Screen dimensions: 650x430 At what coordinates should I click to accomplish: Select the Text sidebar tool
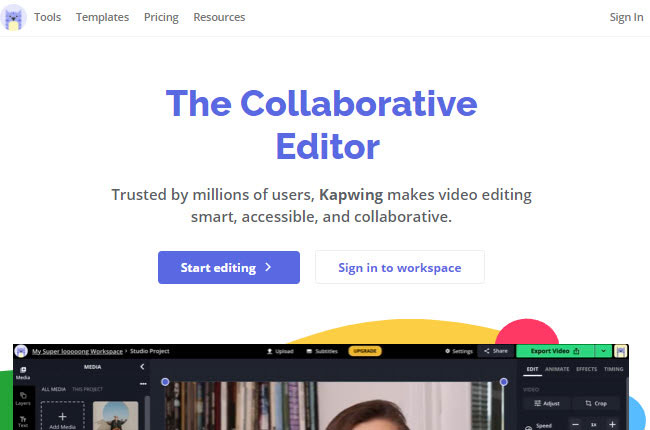pos(23,422)
